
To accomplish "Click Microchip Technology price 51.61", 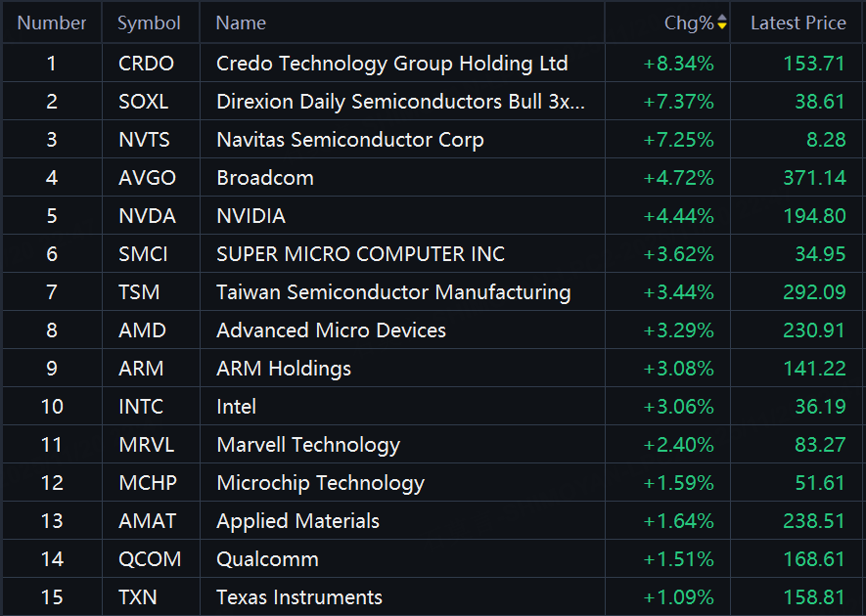I will (814, 483).
